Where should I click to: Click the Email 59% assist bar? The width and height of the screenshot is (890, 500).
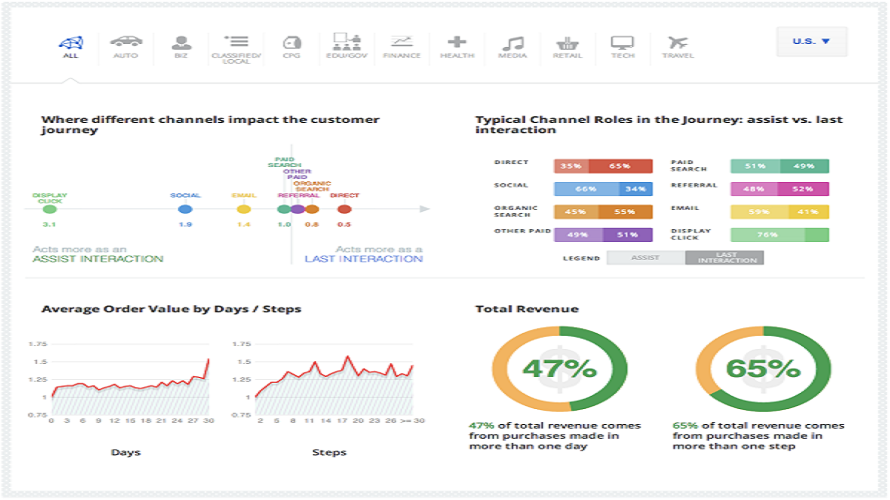[x=759, y=212]
